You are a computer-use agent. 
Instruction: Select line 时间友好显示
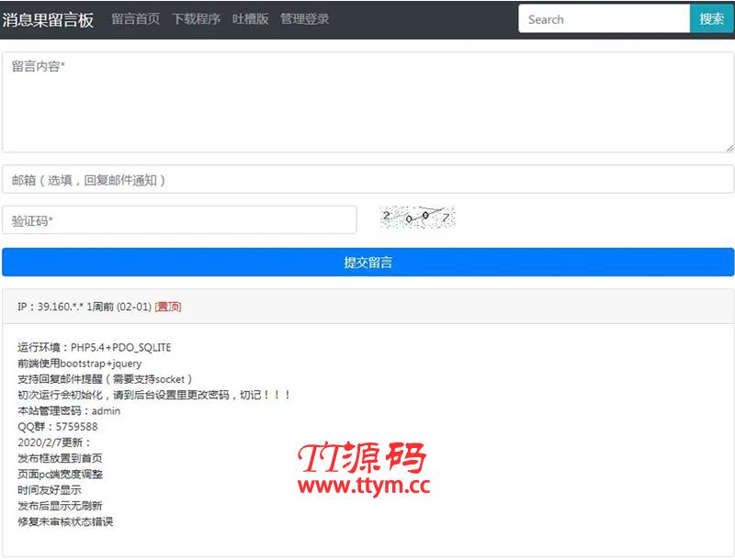click(x=50, y=490)
